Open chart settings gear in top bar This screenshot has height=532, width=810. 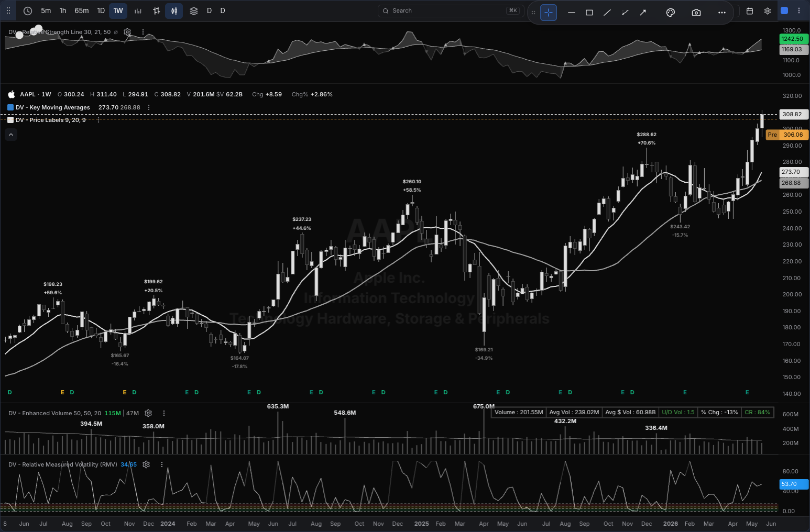pyautogui.click(x=768, y=10)
